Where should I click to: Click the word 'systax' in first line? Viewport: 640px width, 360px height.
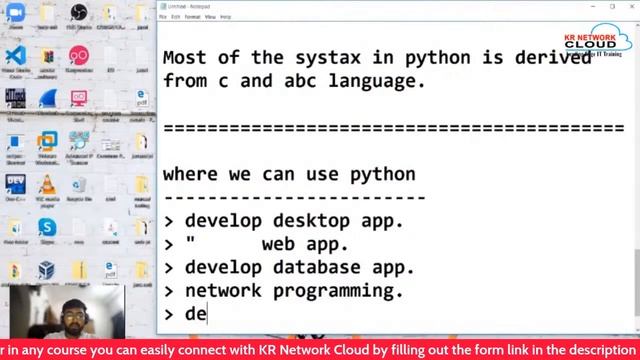click(328, 58)
